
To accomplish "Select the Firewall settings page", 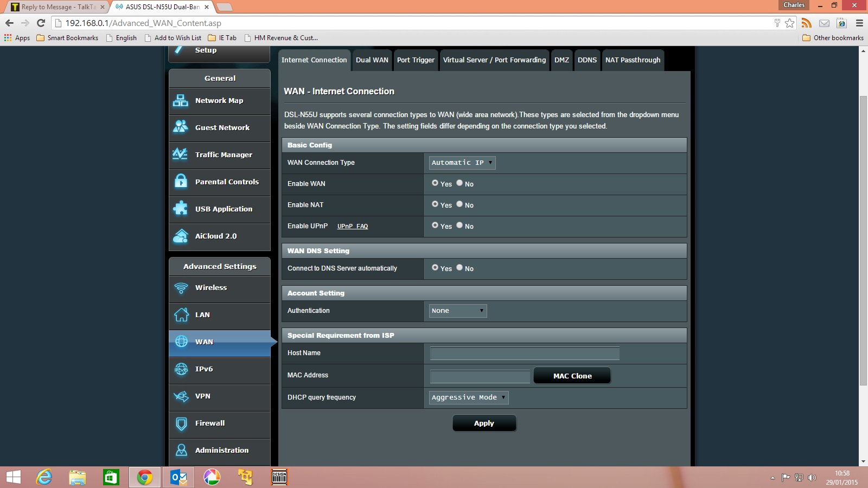I will pyautogui.click(x=210, y=423).
